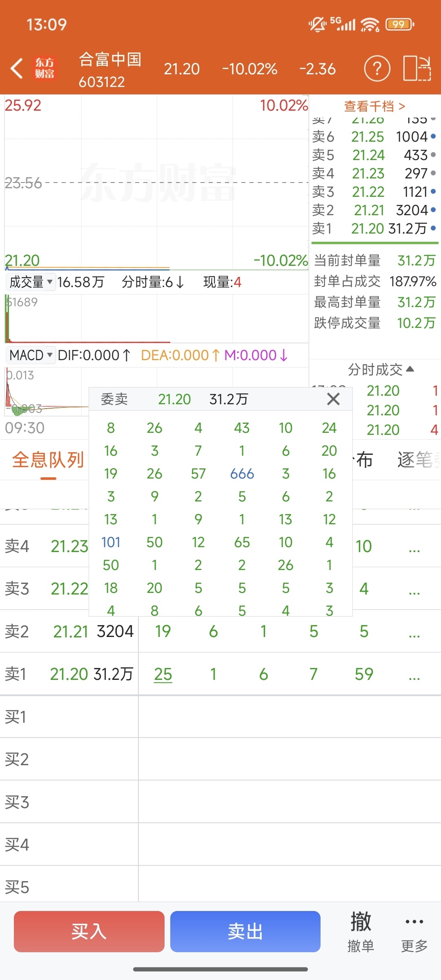
Task: Tap the 卖2 price 21.21 in top panel
Action: coord(369,210)
